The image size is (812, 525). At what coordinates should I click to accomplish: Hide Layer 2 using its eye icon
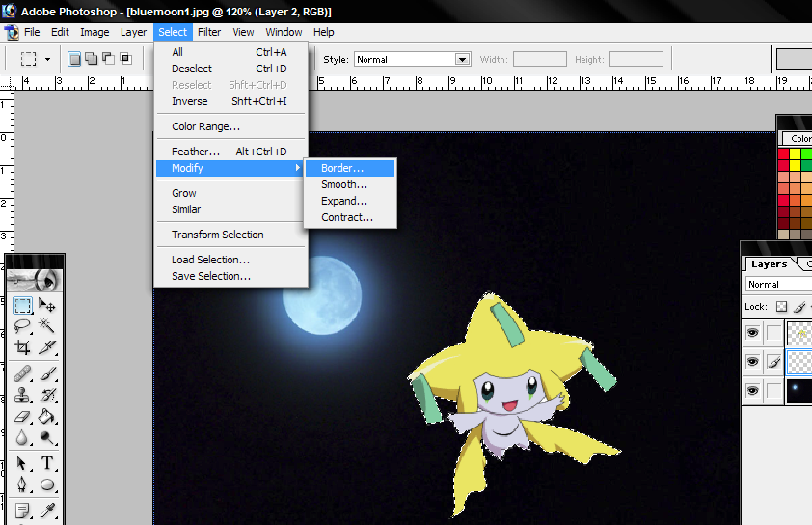[x=752, y=361]
